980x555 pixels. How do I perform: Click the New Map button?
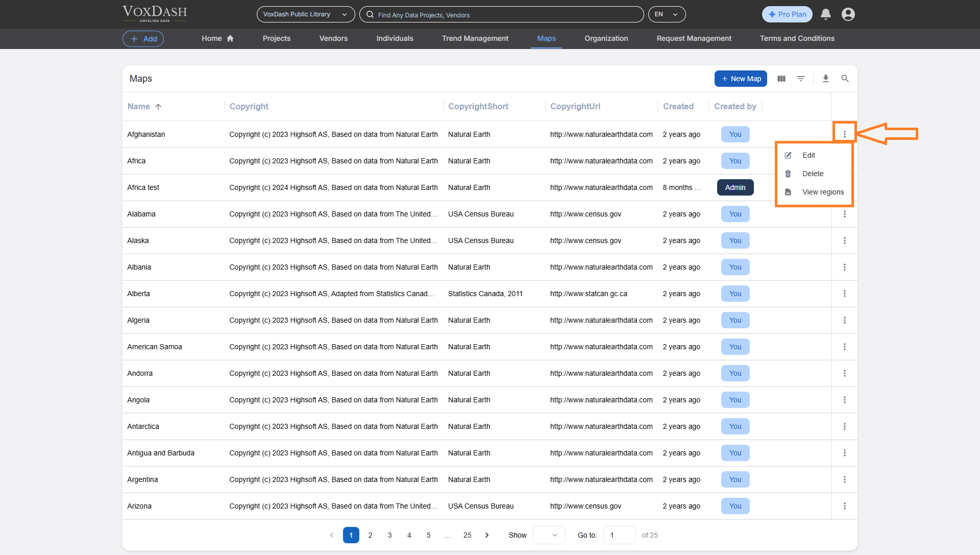point(740,79)
